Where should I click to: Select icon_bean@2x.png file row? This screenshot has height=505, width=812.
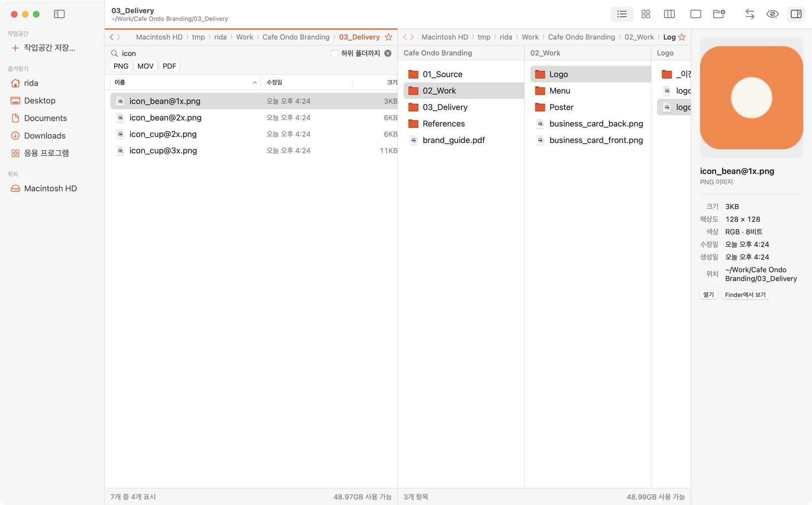coord(254,118)
